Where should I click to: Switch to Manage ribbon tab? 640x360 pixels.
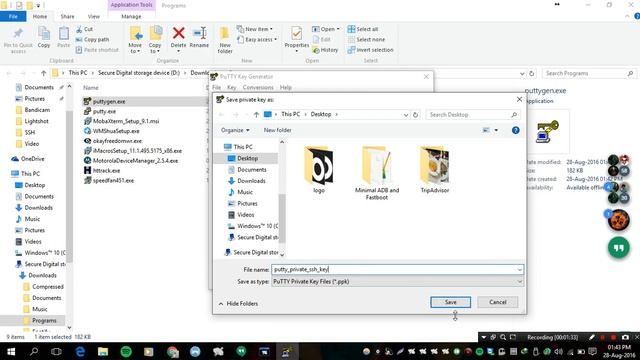pos(131,16)
